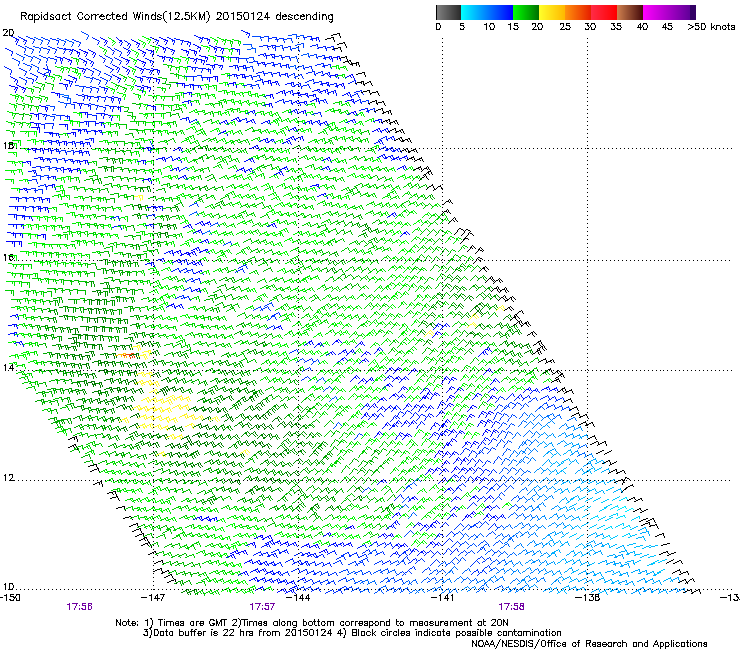Image resolution: width=740 pixels, height=650 pixels.
Task: Click the magenta 40-45 knots legend color
Action: 656,12
